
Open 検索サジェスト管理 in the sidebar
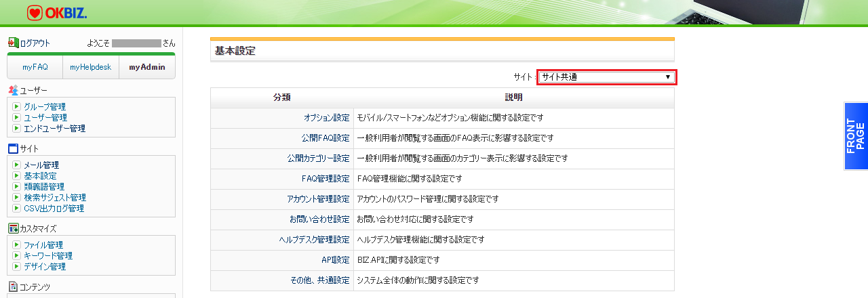coord(55,197)
